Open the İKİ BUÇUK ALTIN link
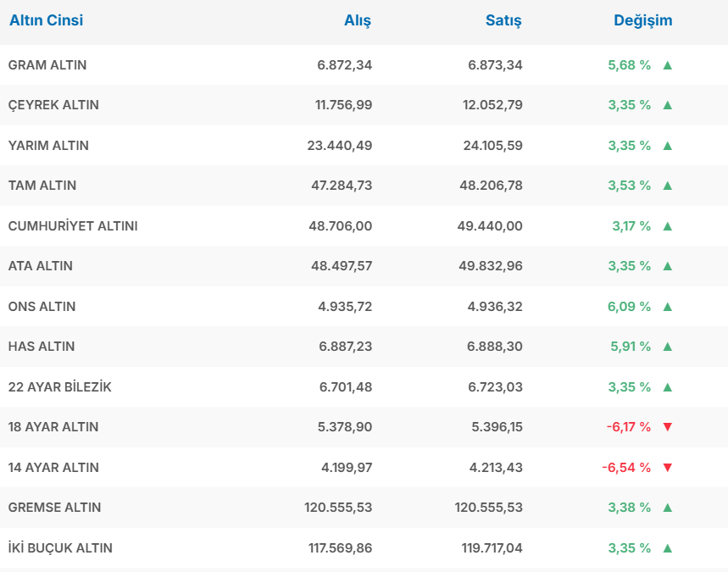Image resolution: width=728 pixels, height=572 pixels. click(x=60, y=548)
